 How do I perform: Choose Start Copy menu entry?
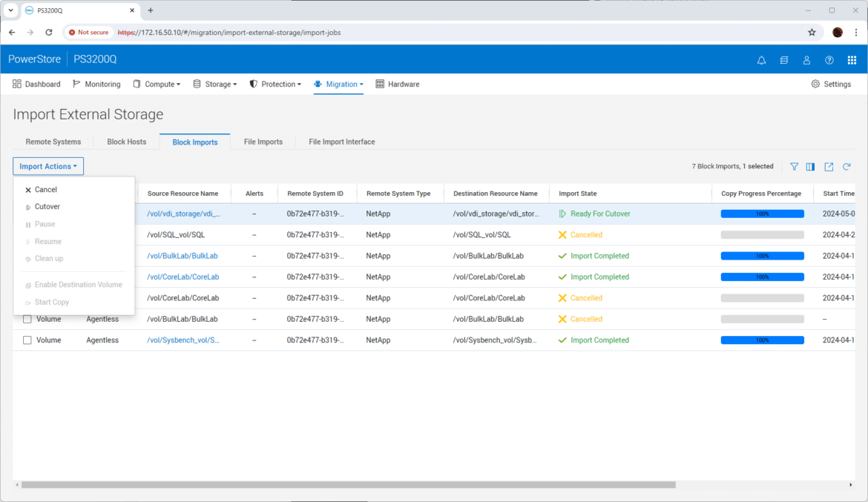73,303
